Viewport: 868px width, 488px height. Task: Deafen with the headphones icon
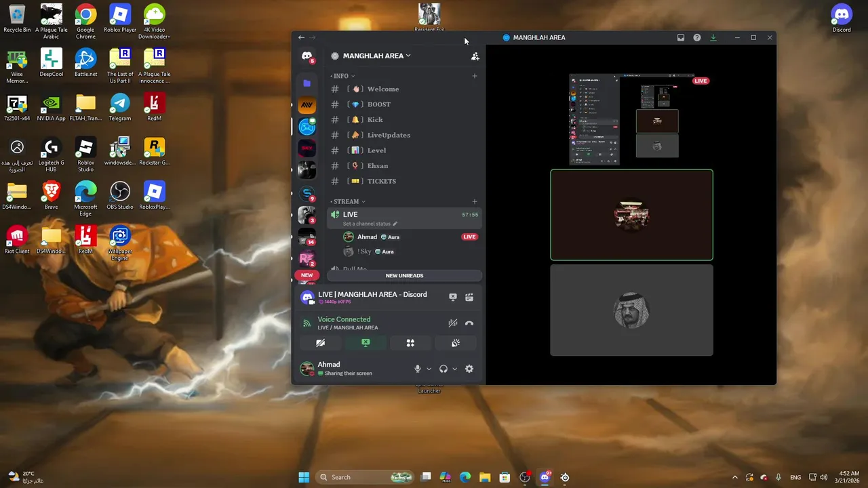coord(443,369)
